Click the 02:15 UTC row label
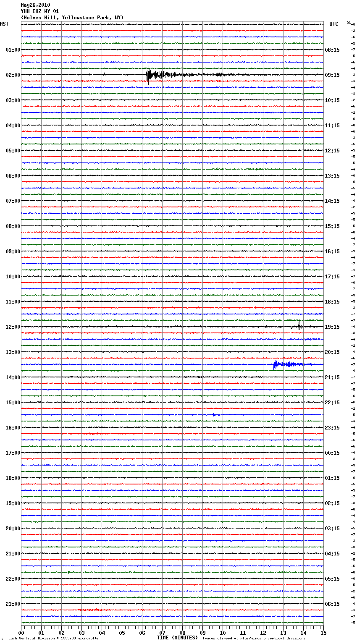Screen dimensions: 357x644 332,503
